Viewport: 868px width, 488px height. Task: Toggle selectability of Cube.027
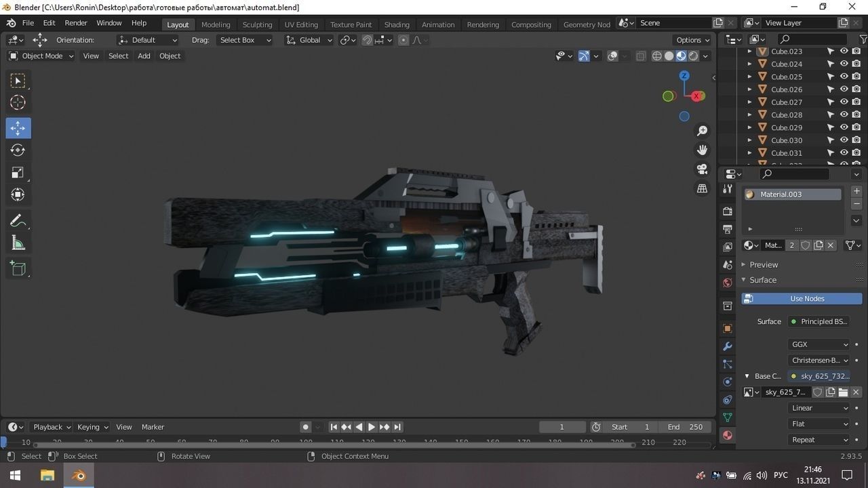[x=831, y=102]
